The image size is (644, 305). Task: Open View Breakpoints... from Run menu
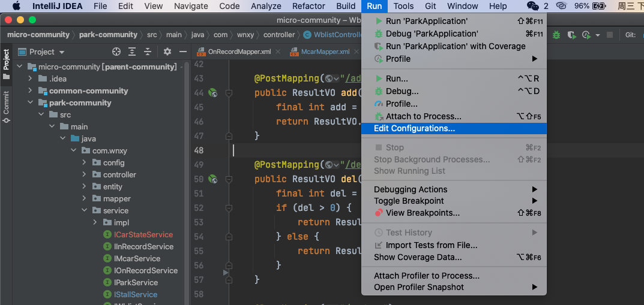click(x=454, y=213)
